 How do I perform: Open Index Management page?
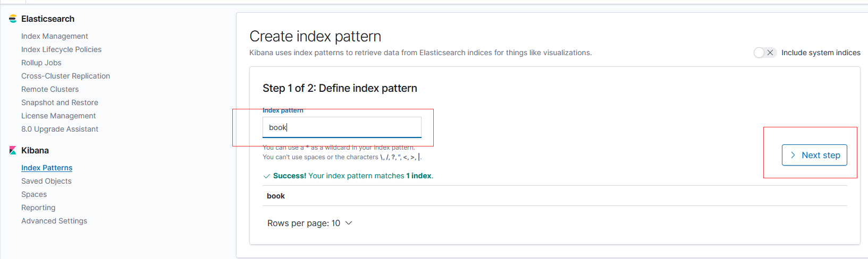click(x=55, y=36)
